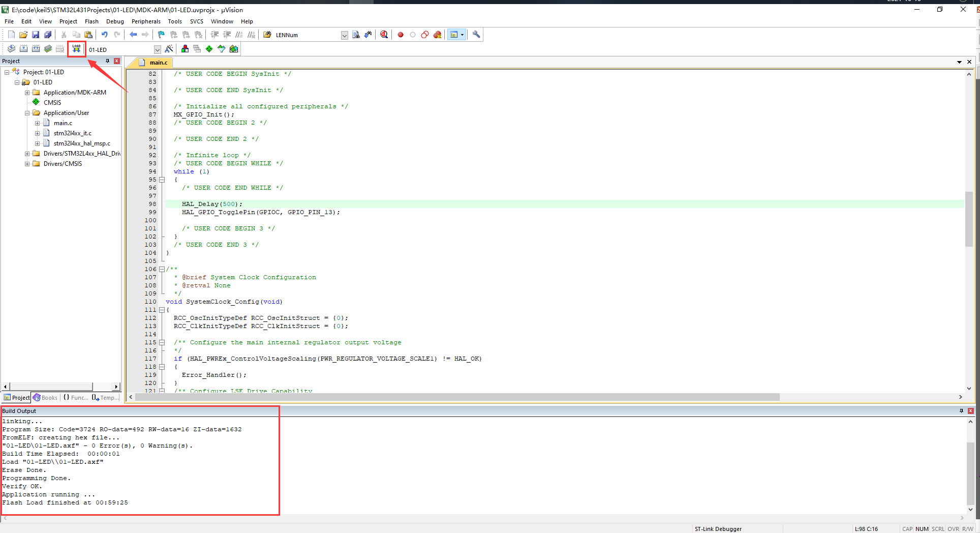
Task: Open Manage Multi-Project Workspace
Action: coord(197,49)
